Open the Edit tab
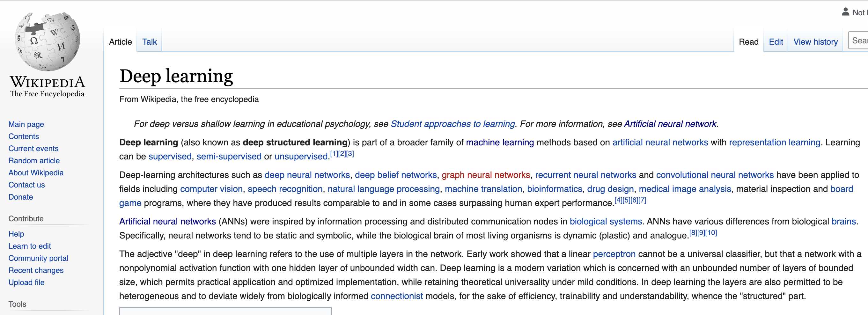 click(x=776, y=42)
